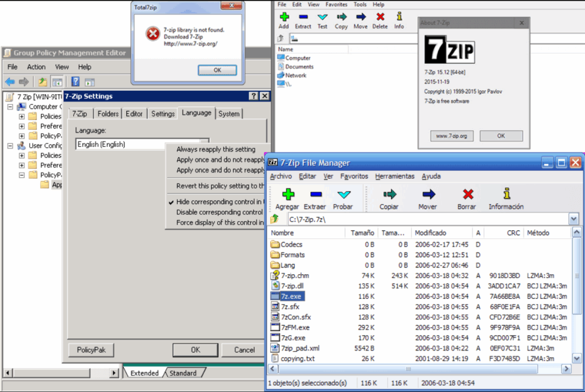Select the Computer item in file list
Image resolution: width=585 pixels, height=392 pixels.
294,58
